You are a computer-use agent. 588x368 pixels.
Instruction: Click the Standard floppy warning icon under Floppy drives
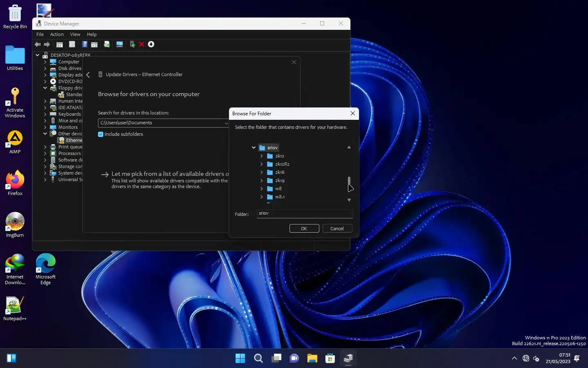61,94
